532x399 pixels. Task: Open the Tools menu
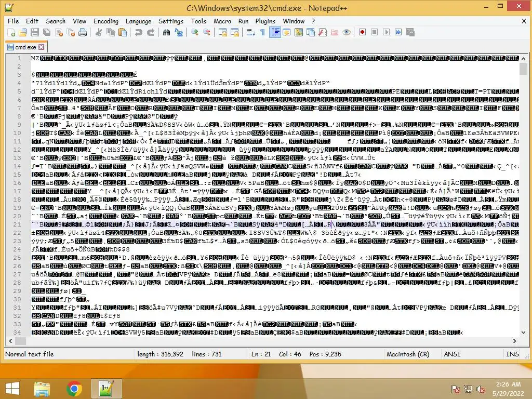pos(198,21)
